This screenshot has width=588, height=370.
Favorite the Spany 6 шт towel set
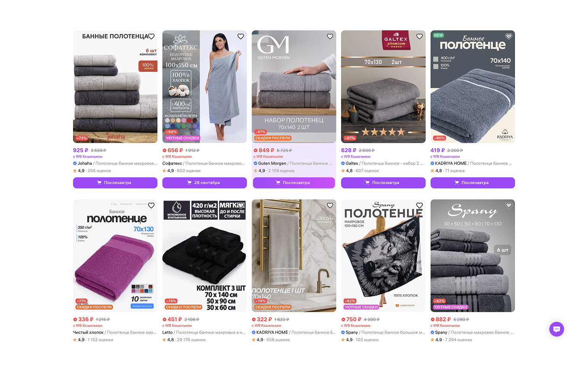coord(509,205)
